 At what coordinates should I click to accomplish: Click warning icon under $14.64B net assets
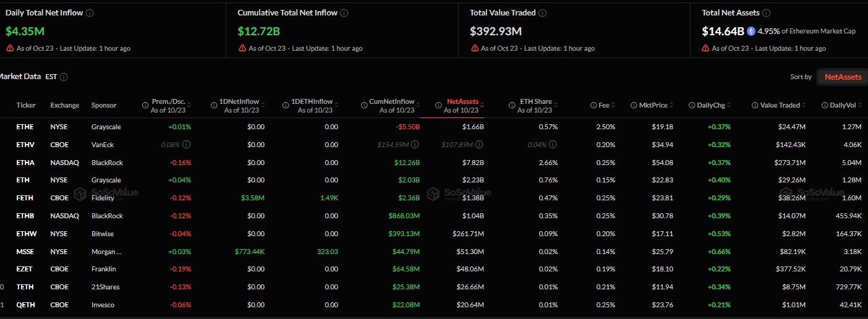[705, 48]
